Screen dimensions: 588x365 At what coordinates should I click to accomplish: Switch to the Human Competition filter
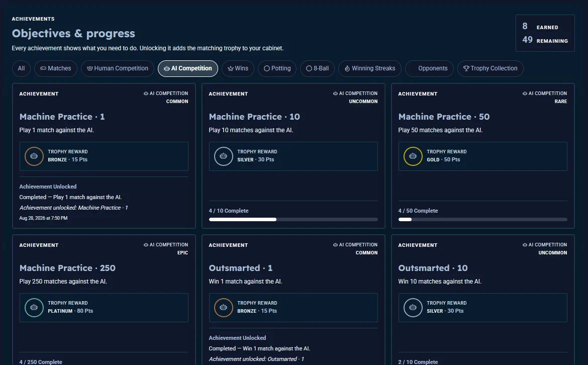point(118,69)
